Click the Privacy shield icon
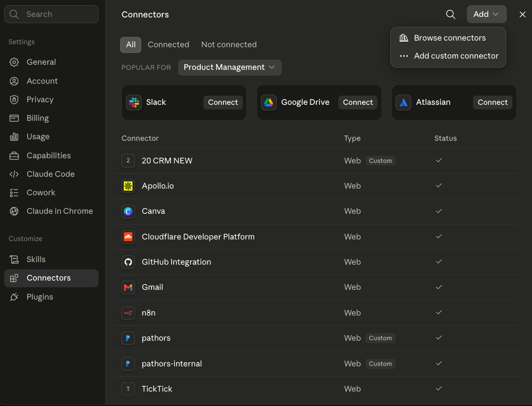 pos(14,100)
